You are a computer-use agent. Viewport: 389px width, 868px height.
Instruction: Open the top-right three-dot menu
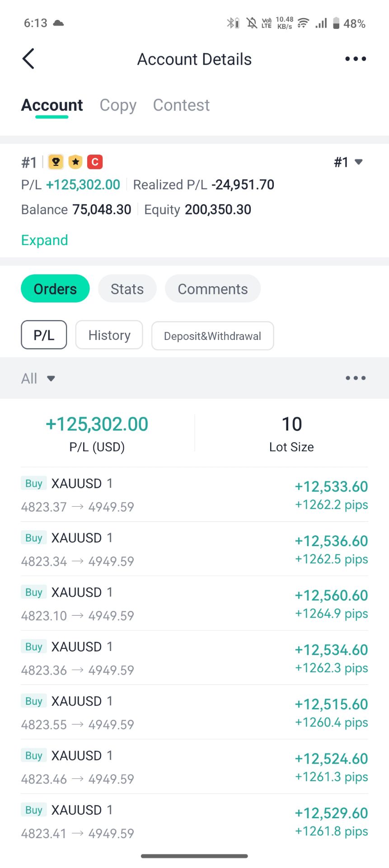pyautogui.click(x=356, y=59)
